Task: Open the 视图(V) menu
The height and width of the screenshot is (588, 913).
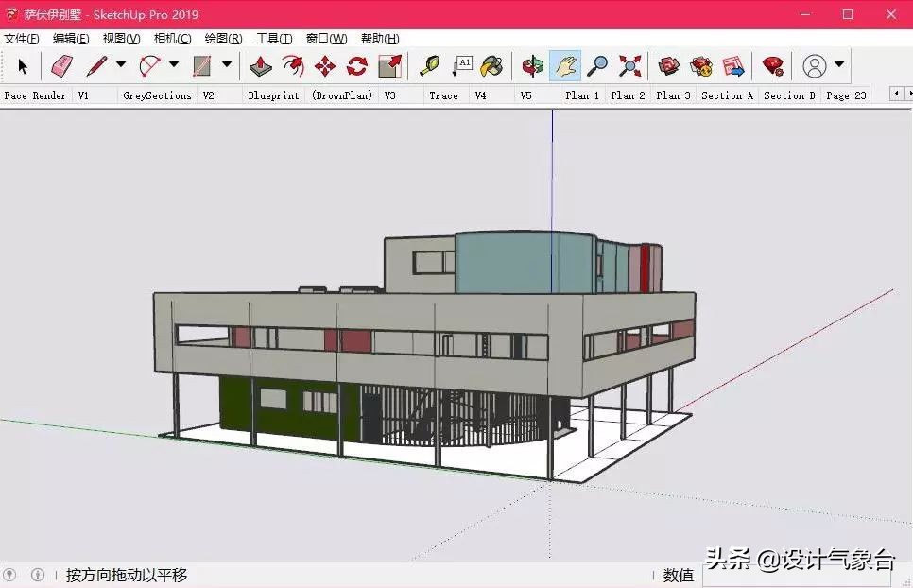Action: [x=121, y=39]
